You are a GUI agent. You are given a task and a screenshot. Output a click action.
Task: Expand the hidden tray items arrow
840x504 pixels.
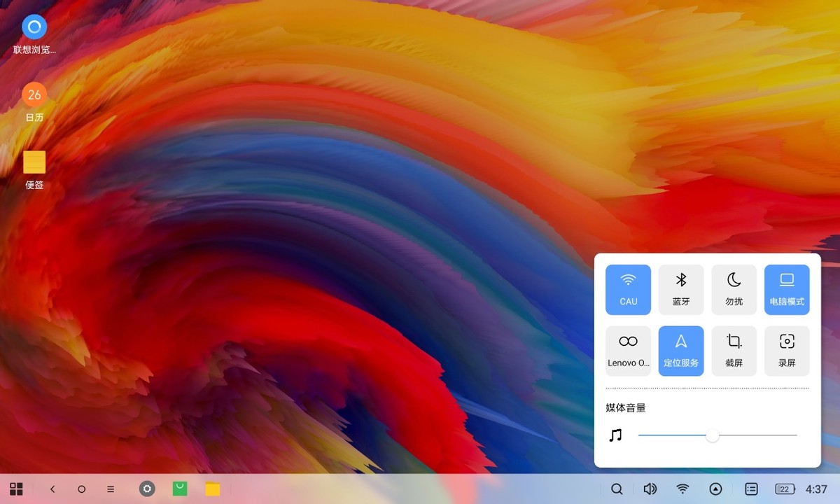click(x=717, y=489)
